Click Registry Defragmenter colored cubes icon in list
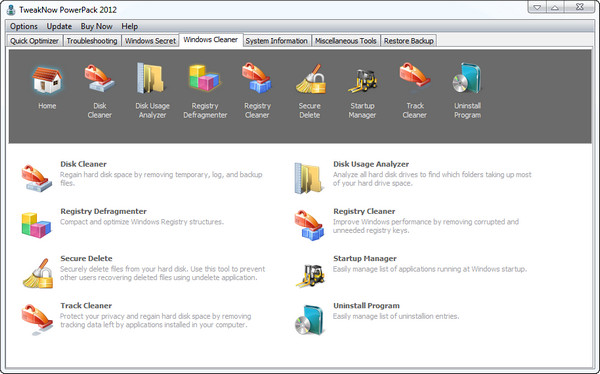This screenshot has width=600, height=374. click(x=36, y=225)
